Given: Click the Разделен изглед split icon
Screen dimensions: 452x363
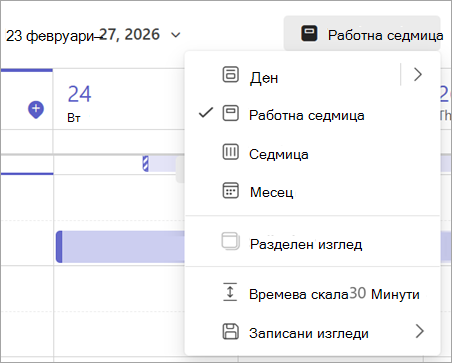Looking at the screenshot, I should coord(230,241).
